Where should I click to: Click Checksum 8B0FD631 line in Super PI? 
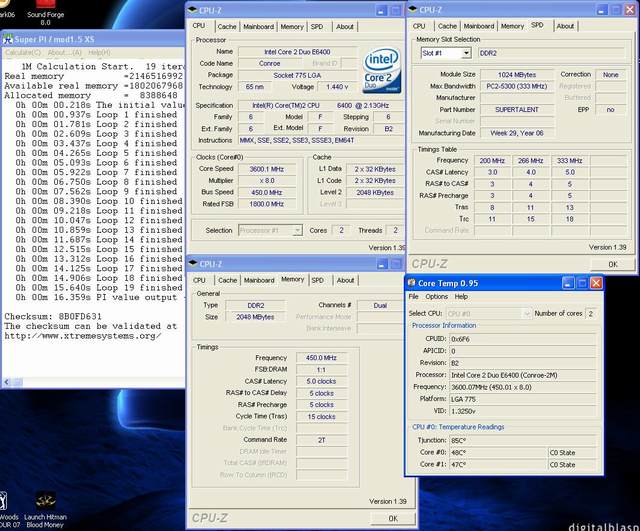(x=53, y=316)
